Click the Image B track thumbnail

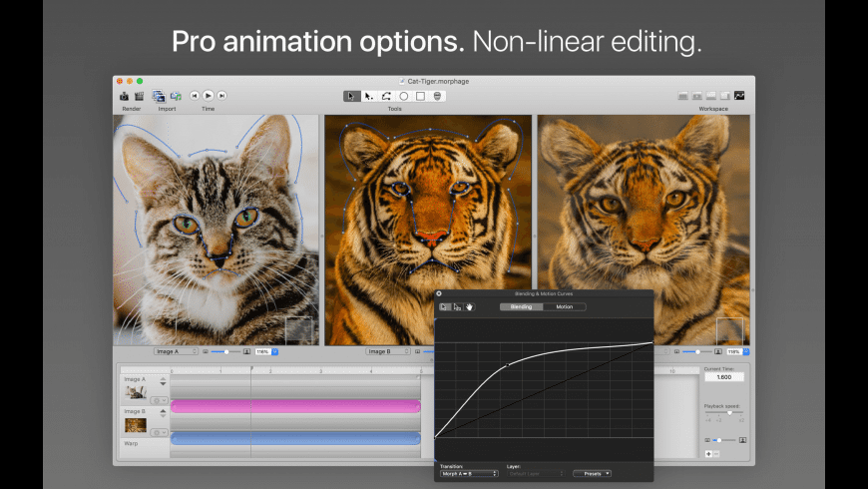pos(135,425)
